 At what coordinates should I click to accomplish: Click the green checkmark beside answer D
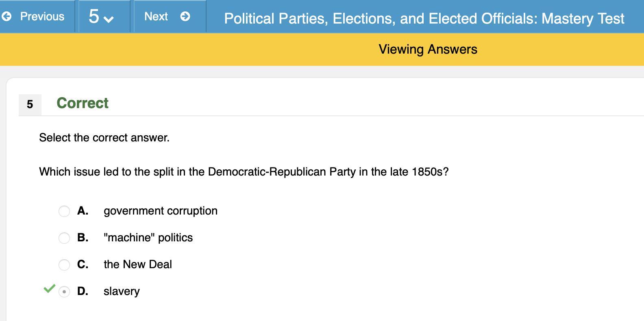pyautogui.click(x=49, y=288)
